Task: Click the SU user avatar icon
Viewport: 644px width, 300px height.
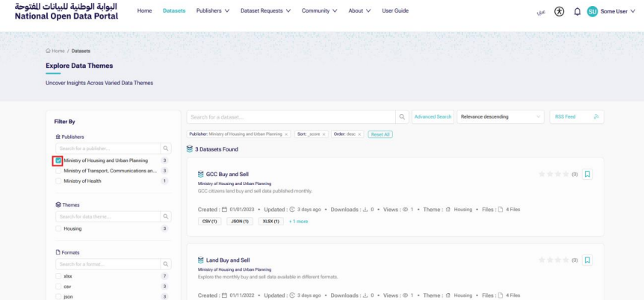Action: coord(593,11)
